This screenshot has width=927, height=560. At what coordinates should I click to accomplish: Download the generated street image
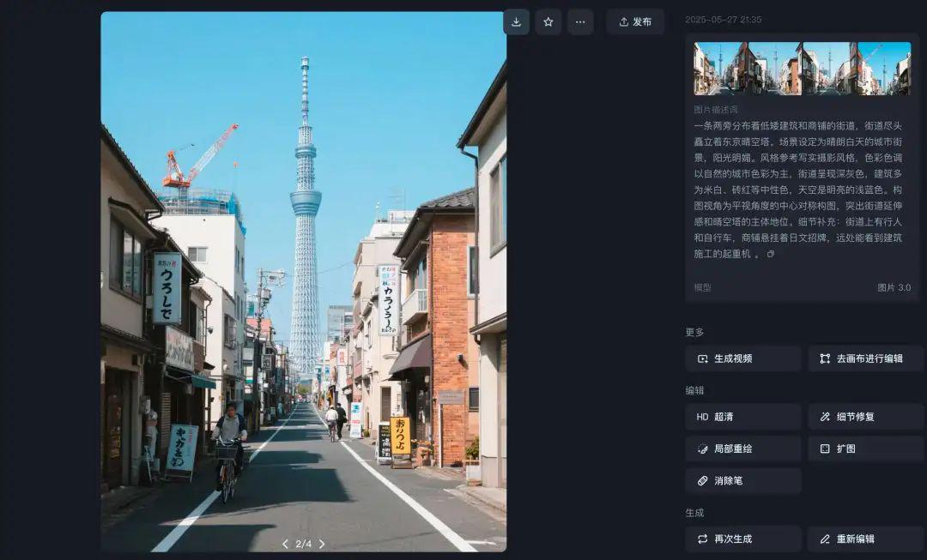coord(516,22)
